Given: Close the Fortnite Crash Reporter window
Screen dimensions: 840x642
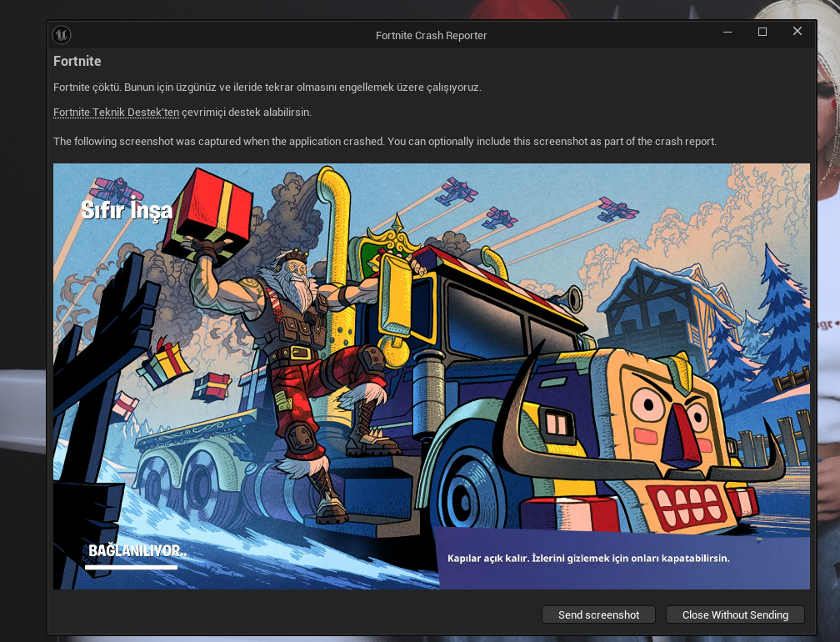Looking at the screenshot, I should [797, 31].
